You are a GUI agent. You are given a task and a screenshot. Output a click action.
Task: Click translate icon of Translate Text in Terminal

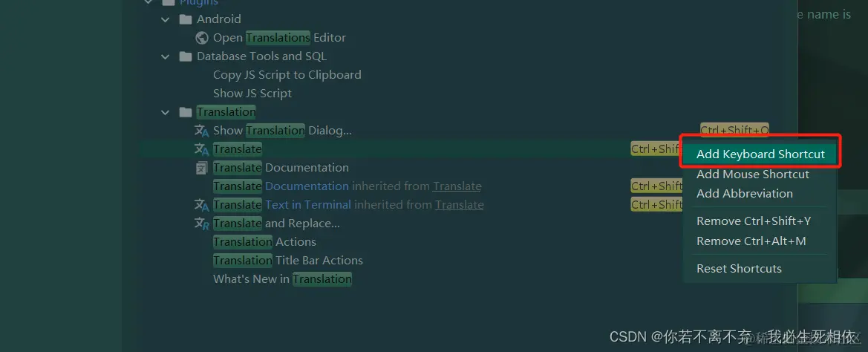click(201, 205)
